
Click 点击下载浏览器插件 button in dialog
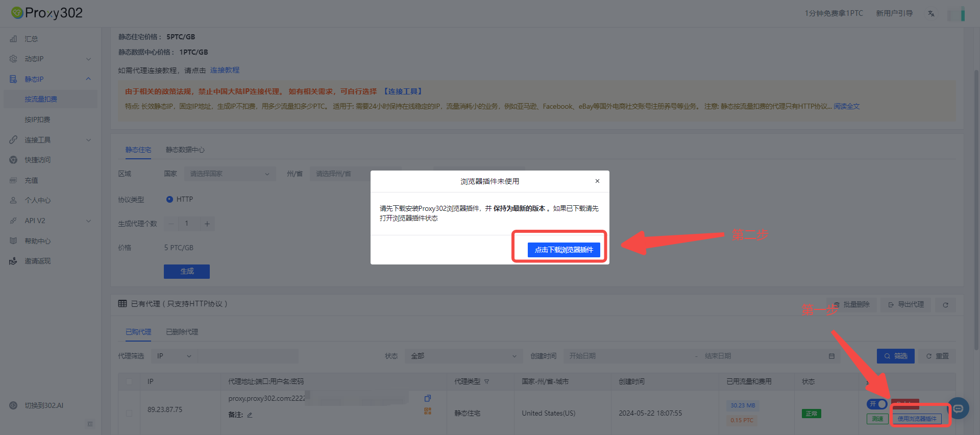(x=564, y=250)
